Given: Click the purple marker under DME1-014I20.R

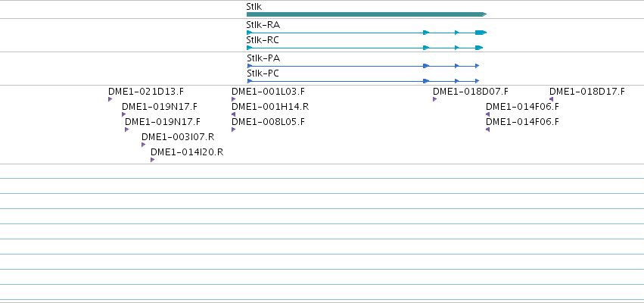Looking at the screenshot, I should tap(152, 160).
